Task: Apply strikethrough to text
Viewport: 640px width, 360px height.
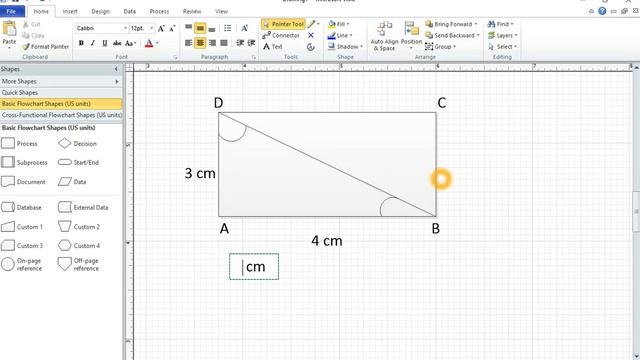Action: pos(117,43)
